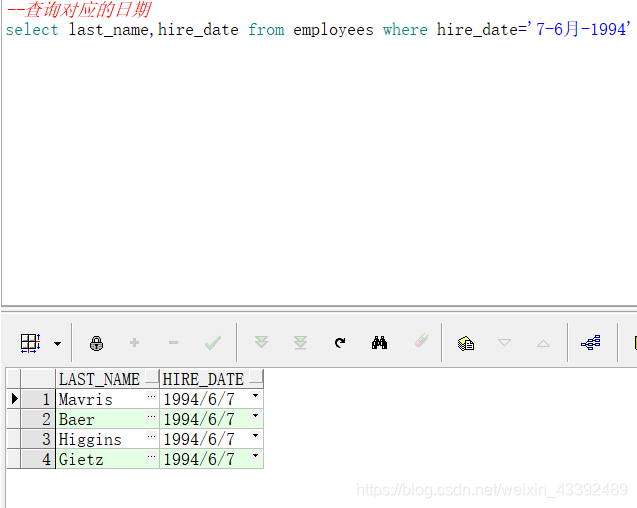Open the ellipsis editor button for Mavris
Image resolution: width=637 pixels, height=508 pixels.
pos(152,396)
